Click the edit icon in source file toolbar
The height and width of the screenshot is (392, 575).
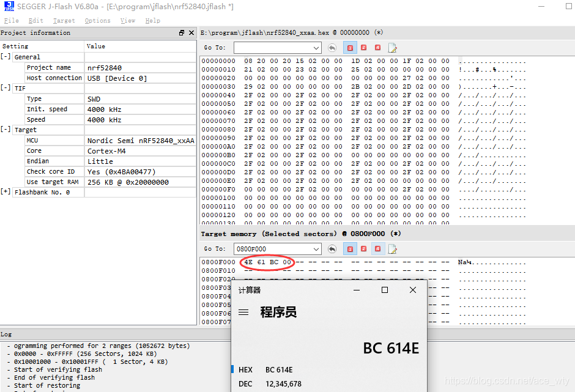[x=391, y=48]
